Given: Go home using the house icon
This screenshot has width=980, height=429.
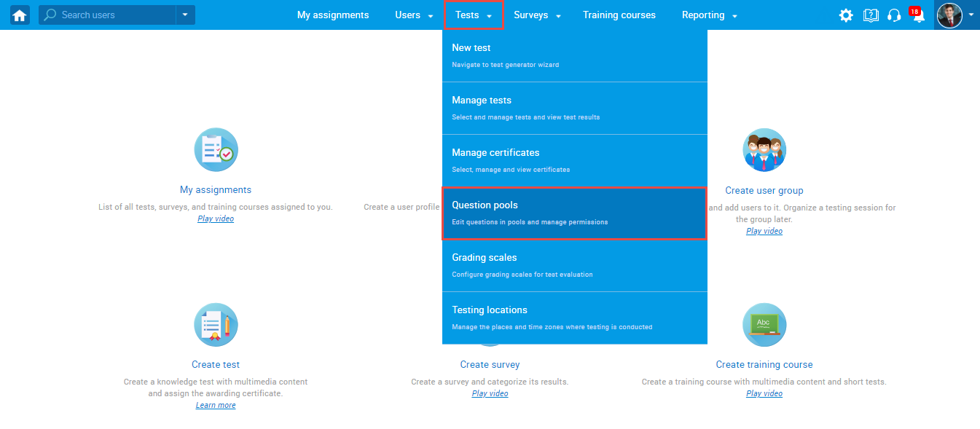Looking at the screenshot, I should (19, 15).
